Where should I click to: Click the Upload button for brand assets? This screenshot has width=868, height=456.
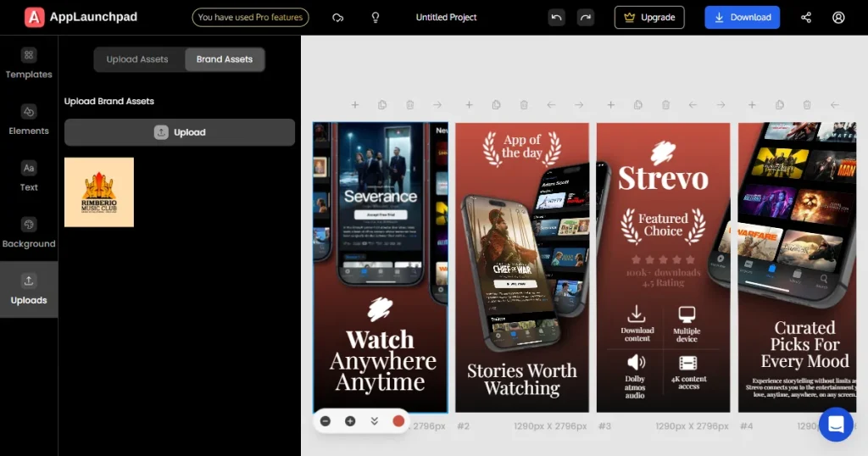[180, 132]
